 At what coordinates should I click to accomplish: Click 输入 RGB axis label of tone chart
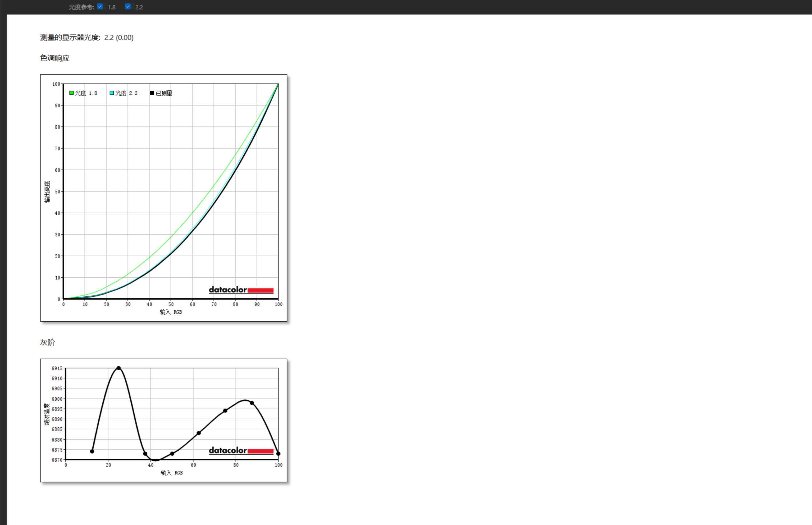tap(171, 312)
